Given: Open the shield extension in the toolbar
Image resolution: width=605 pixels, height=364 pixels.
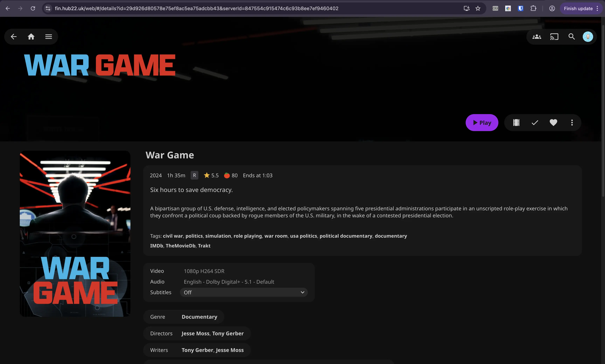Looking at the screenshot, I should pos(520,8).
